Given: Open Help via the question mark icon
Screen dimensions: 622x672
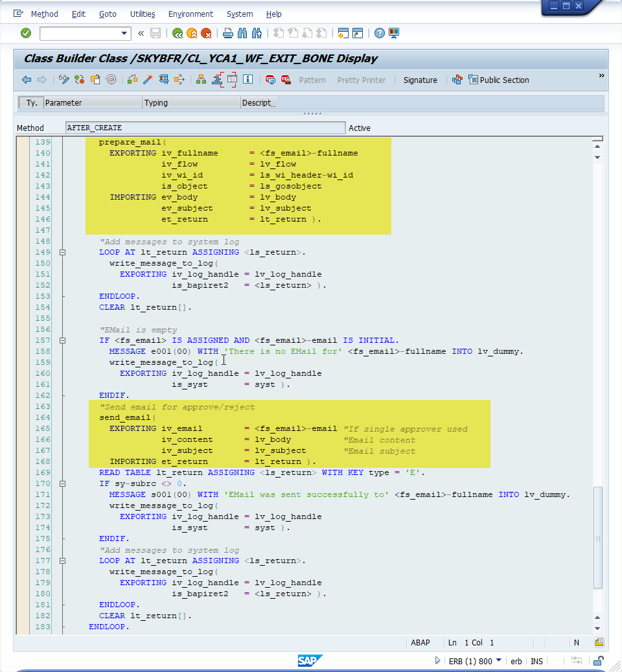Looking at the screenshot, I should click(380, 33).
